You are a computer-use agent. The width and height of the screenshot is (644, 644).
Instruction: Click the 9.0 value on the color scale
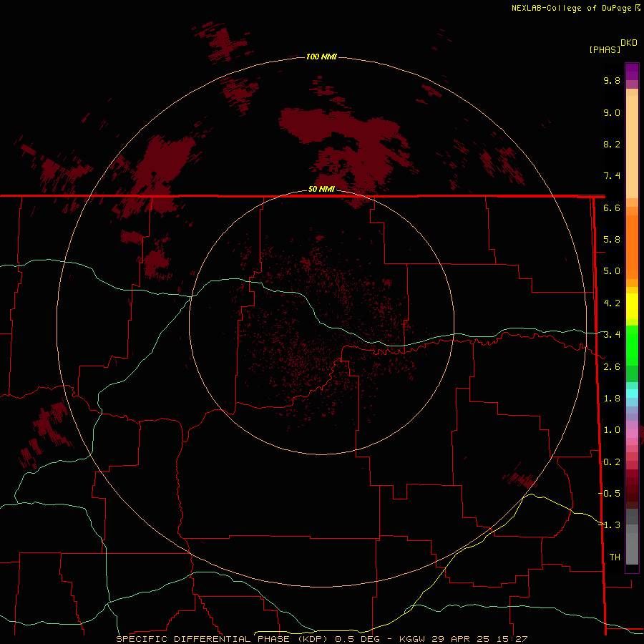pyautogui.click(x=612, y=112)
